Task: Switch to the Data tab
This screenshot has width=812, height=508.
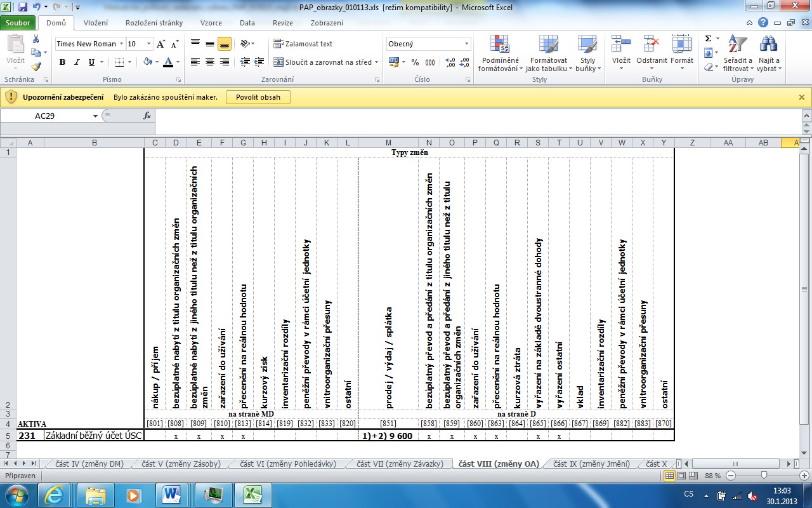Action: click(247, 23)
